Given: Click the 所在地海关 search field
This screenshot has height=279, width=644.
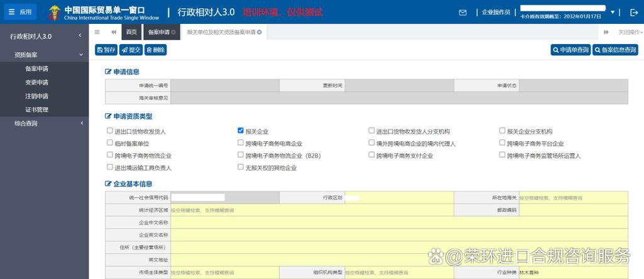Looking at the screenshot, I should [574, 198].
